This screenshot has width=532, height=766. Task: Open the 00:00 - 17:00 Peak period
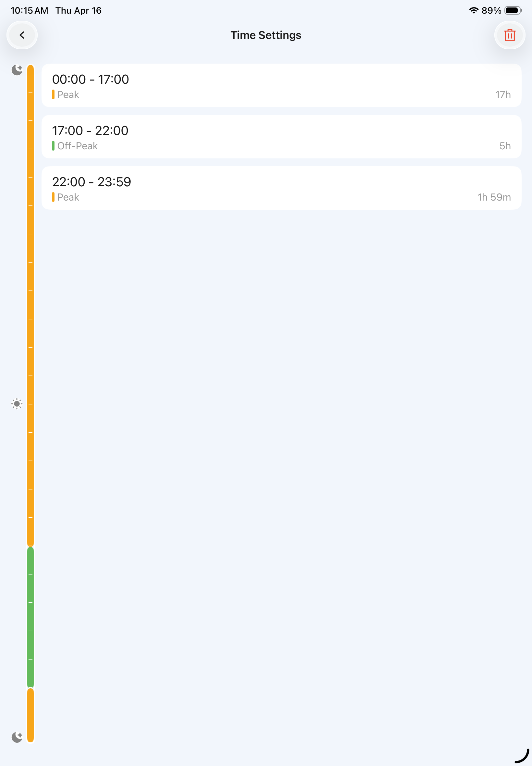281,85
